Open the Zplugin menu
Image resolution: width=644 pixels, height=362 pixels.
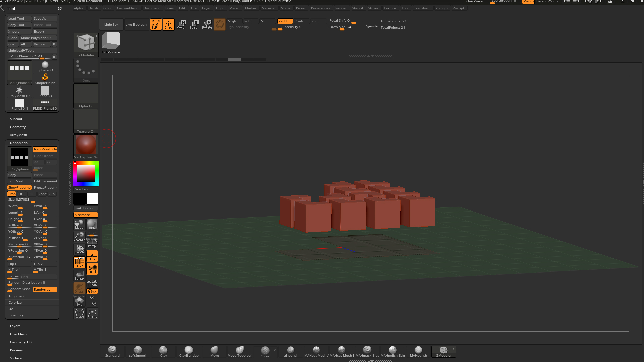pyautogui.click(x=441, y=8)
